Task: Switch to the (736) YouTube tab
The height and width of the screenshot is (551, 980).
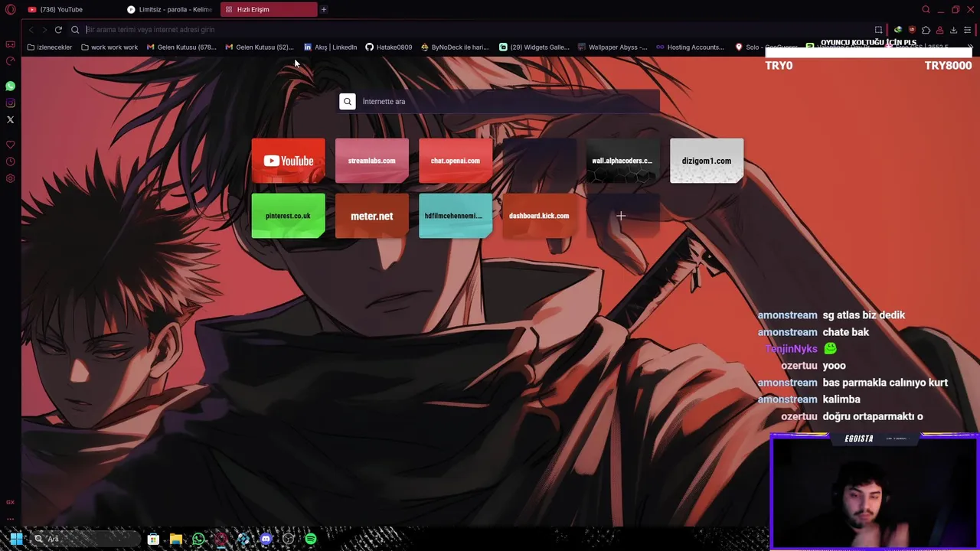Action: (69, 9)
